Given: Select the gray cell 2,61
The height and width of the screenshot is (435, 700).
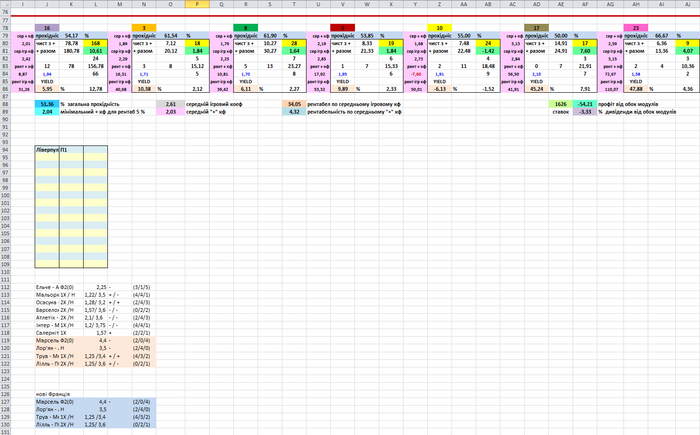Looking at the screenshot, I should click(x=171, y=104).
